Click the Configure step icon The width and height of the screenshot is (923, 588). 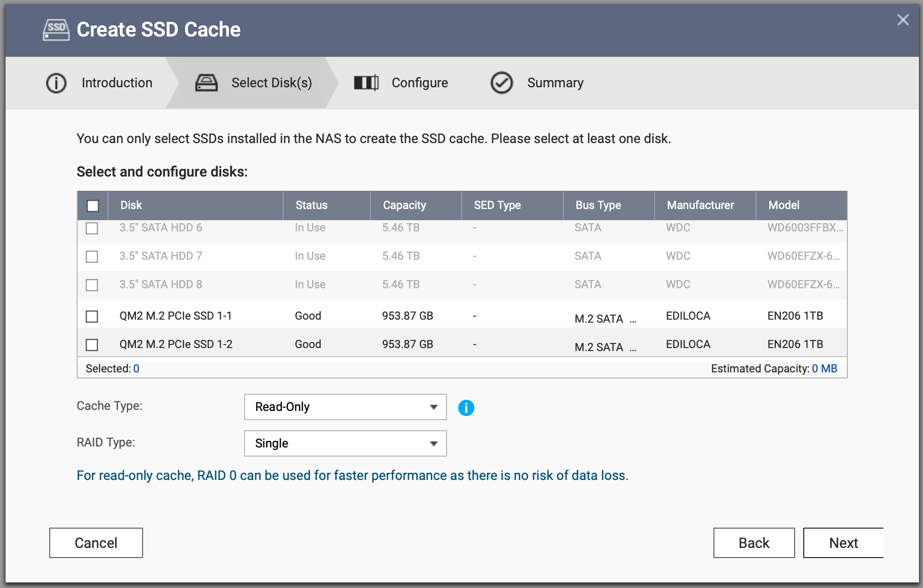(366, 83)
